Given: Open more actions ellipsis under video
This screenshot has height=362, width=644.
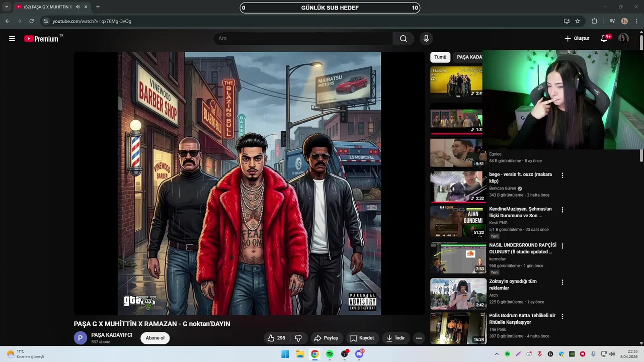Looking at the screenshot, I should coord(419,338).
